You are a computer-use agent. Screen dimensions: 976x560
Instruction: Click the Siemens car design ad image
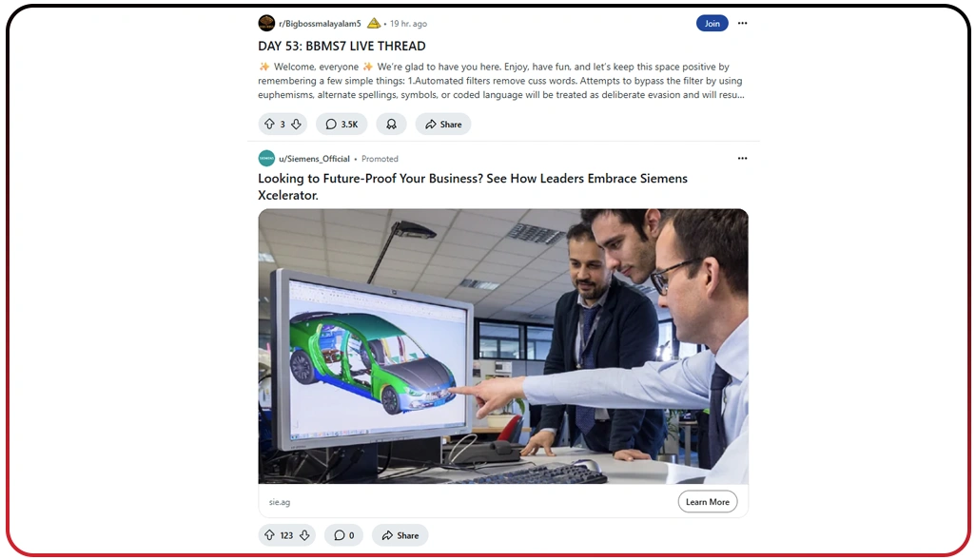point(503,346)
